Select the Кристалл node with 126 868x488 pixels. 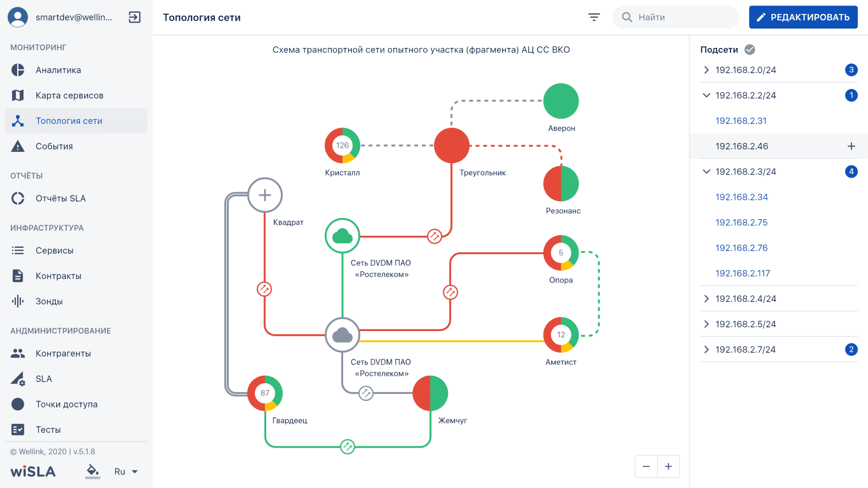point(342,146)
